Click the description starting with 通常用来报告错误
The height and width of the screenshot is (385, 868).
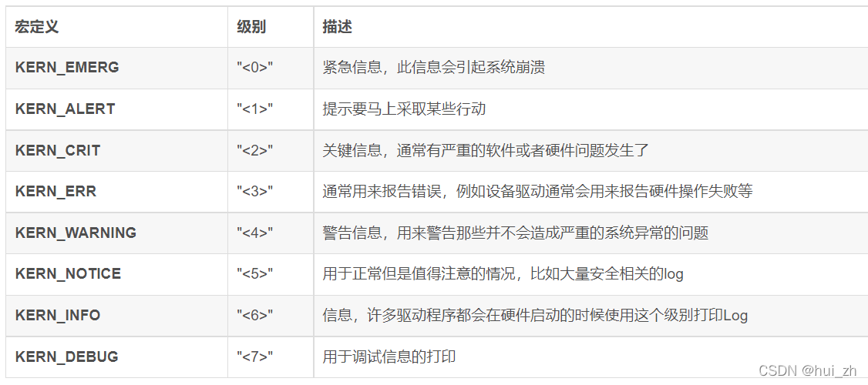[537, 192]
